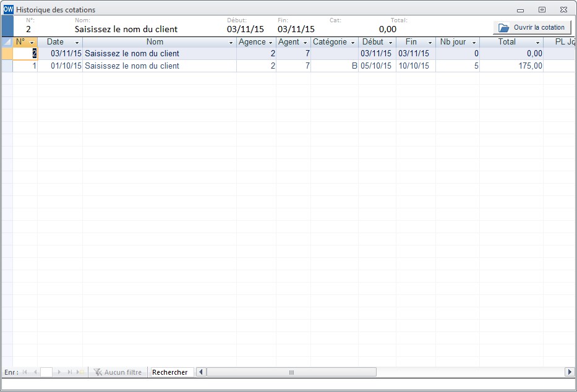This screenshot has width=577, height=392.
Task: Minimize the Historique des cotations window
Action: pos(520,10)
